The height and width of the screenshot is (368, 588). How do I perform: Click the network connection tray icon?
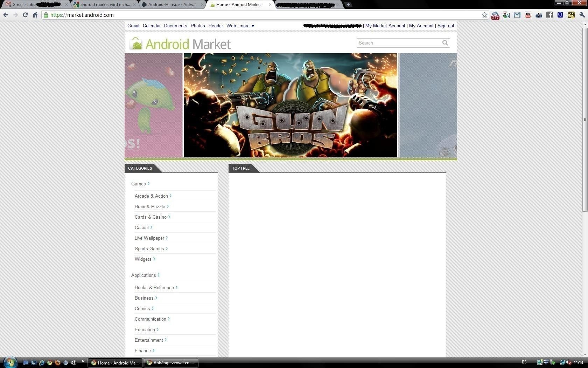click(x=562, y=362)
